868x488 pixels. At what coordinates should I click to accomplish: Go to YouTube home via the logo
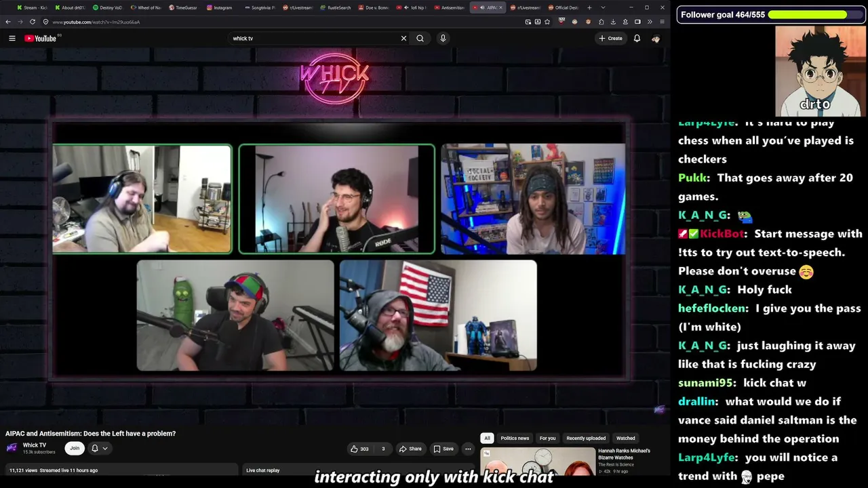pyautogui.click(x=41, y=39)
